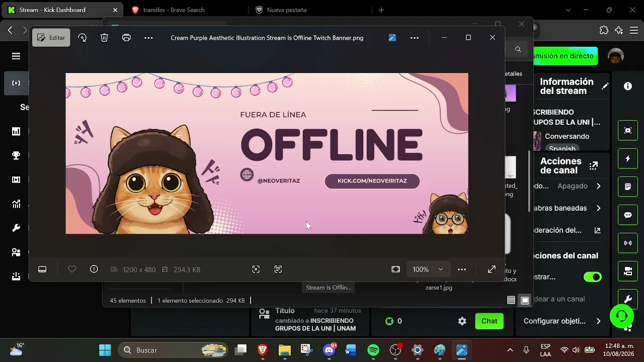This screenshot has width=644, height=362.
Task: Open the growth chart icon in the Kick sidebar
Action: [16, 204]
